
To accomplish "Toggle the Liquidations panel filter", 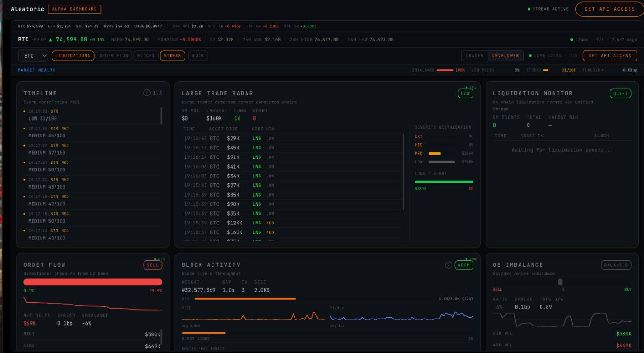I will pyautogui.click(x=73, y=56).
